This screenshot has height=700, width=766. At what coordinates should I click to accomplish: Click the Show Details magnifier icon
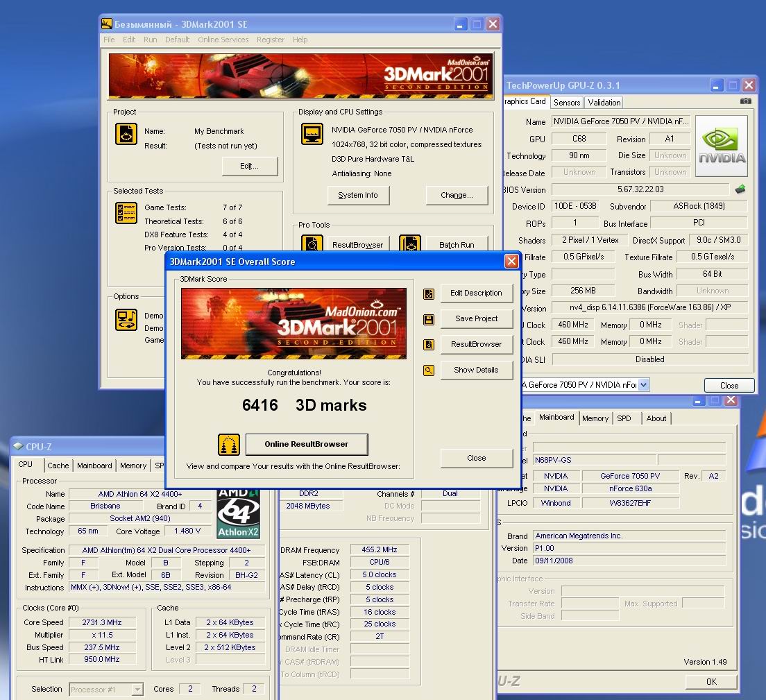click(429, 370)
